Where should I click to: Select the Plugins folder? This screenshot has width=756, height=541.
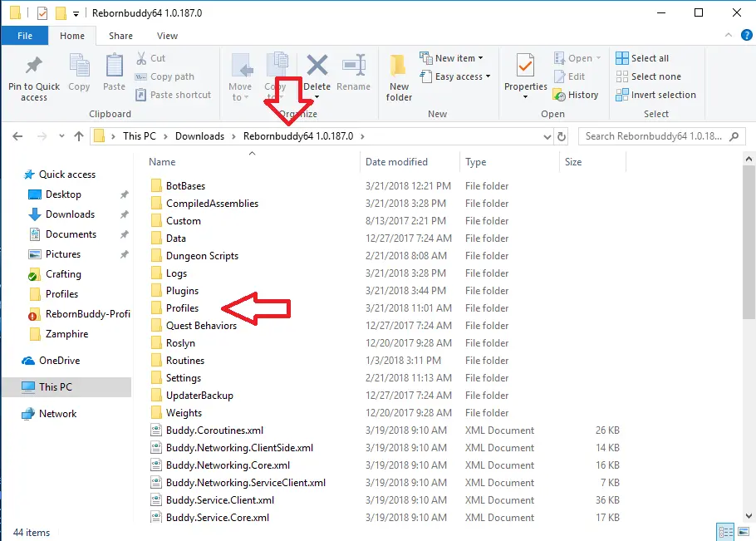[x=182, y=291]
